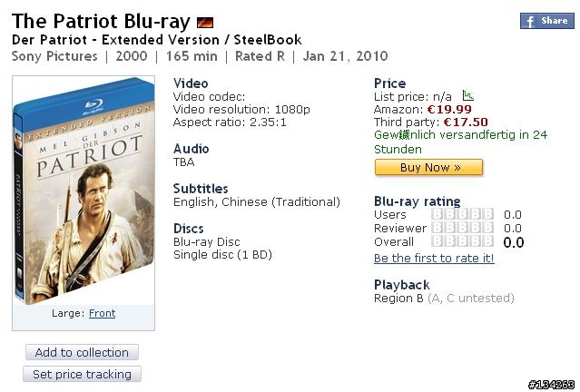Image resolution: width=580 pixels, height=392 pixels.
Task: Click the Overall rating star boxes
Action: click(x=462, y=241)
